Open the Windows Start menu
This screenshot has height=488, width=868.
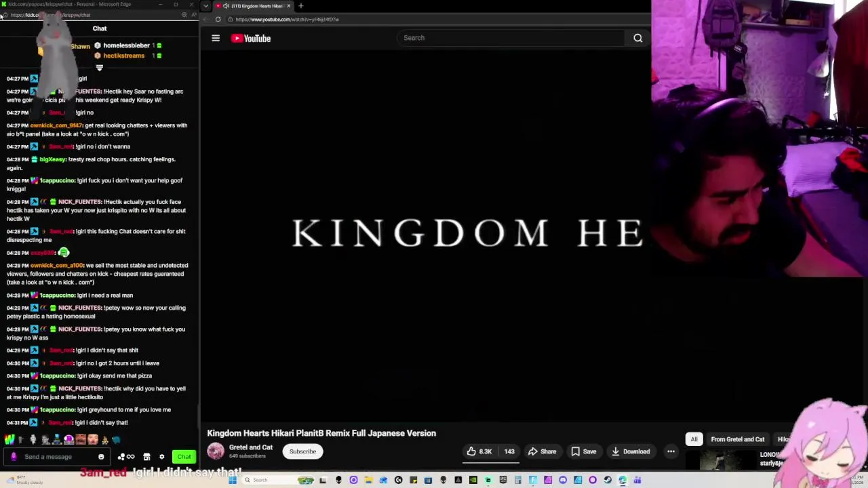pyautogui.click(x=232, y=480)
